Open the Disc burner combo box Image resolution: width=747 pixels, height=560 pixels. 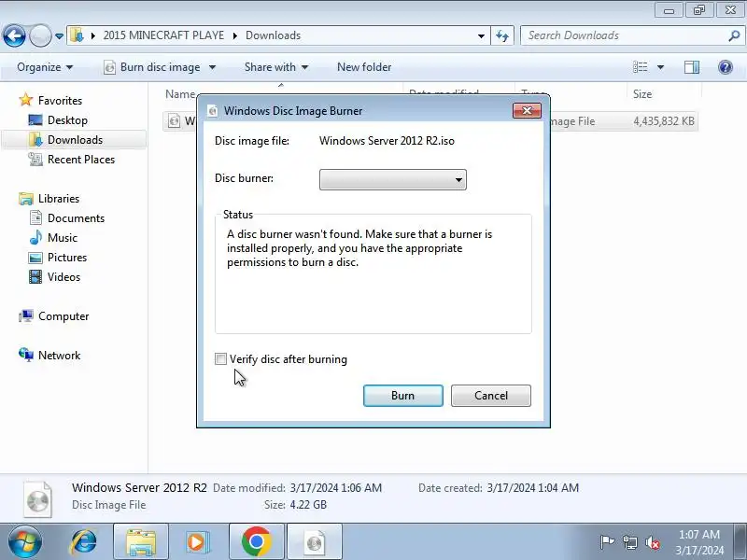(393, 179)
